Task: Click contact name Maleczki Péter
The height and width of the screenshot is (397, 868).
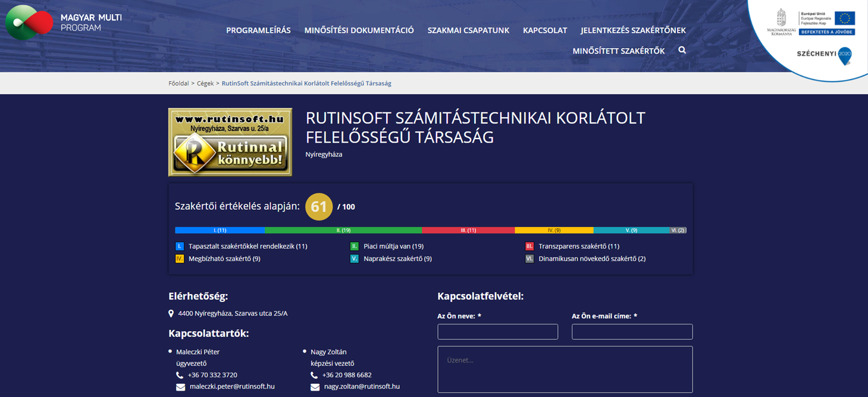Action: (198, 352)
